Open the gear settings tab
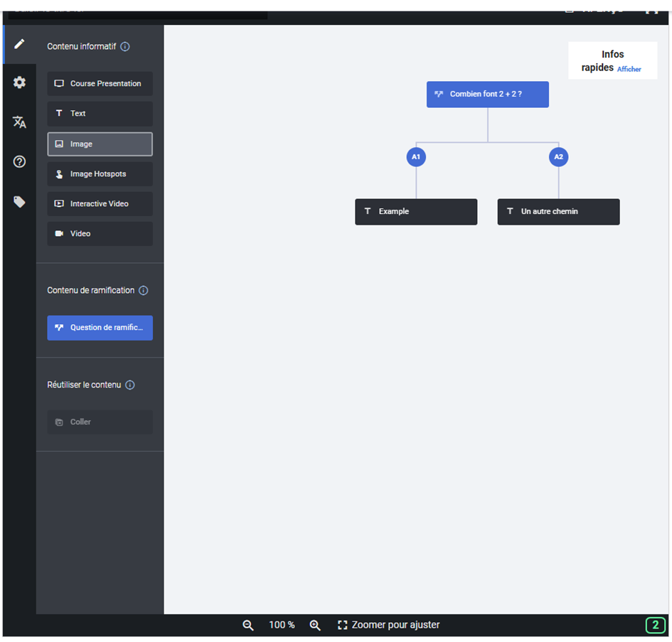 pyautogui.click(x=19, y=82)
